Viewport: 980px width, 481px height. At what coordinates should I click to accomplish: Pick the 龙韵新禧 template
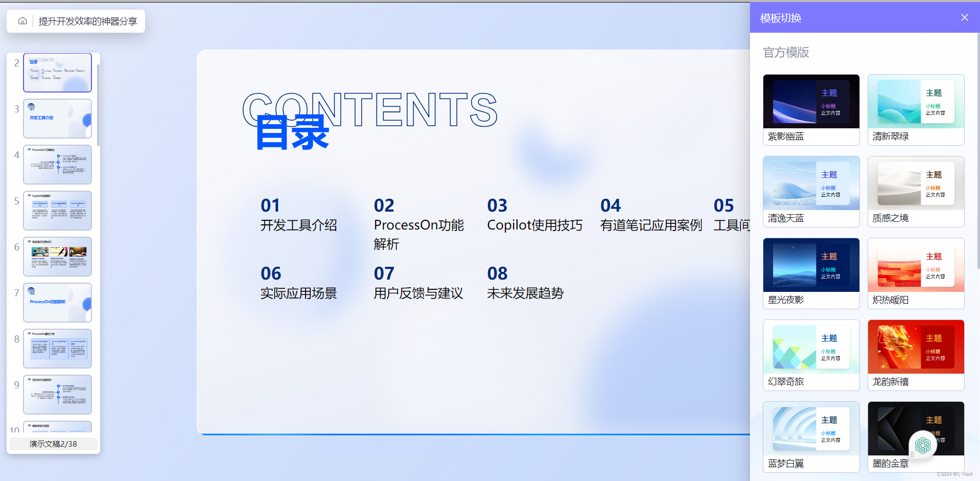click(916, 355)
